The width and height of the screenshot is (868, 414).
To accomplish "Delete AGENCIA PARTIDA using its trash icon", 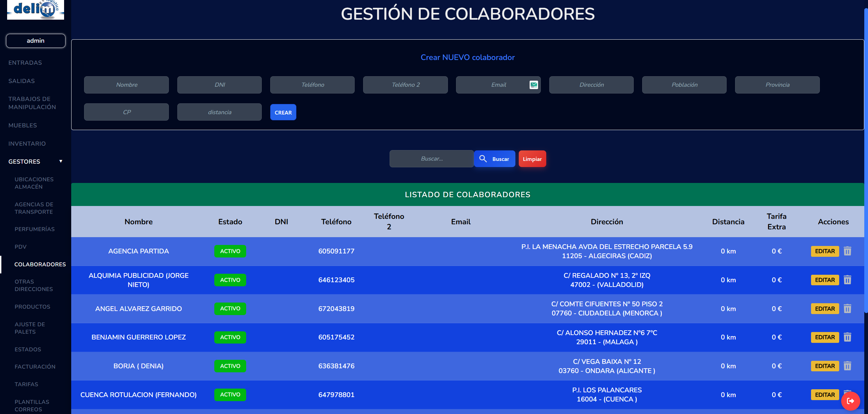I will point(848,251).
